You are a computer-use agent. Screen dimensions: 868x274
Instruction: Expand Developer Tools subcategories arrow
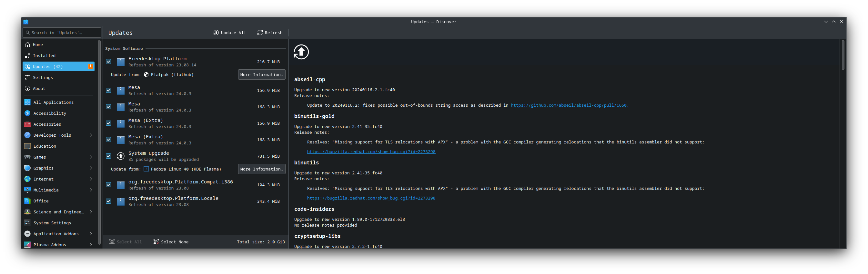click(x=91, y=135)
